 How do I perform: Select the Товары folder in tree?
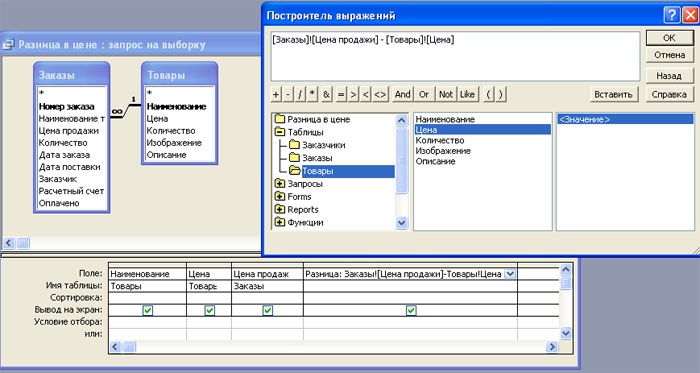317,171
